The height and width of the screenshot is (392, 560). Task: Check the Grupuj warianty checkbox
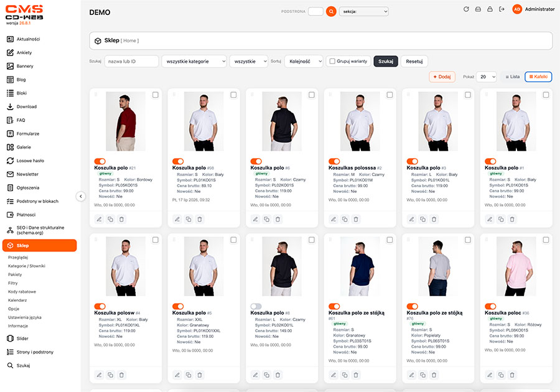coord(332,62)
